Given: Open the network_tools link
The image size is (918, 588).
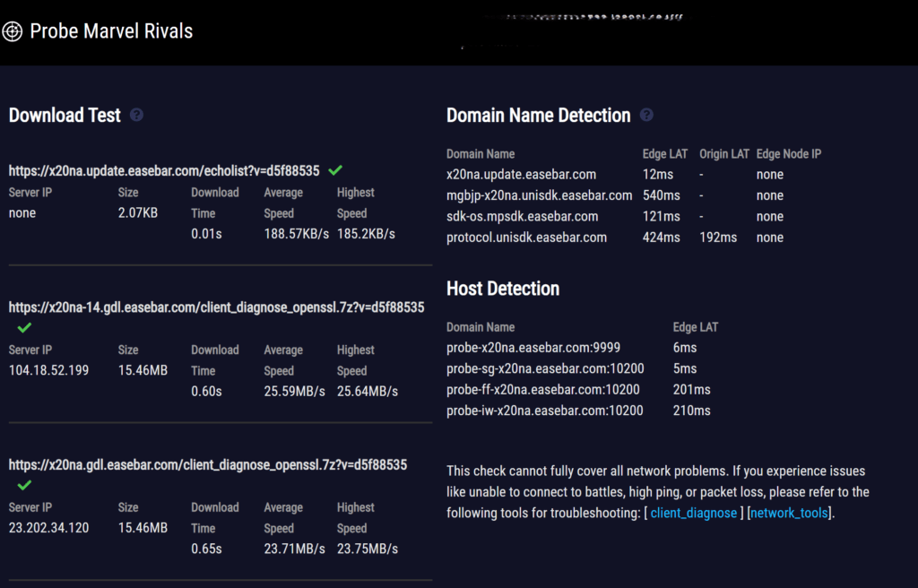Looking at the screenshot, I should click(789, 513).
